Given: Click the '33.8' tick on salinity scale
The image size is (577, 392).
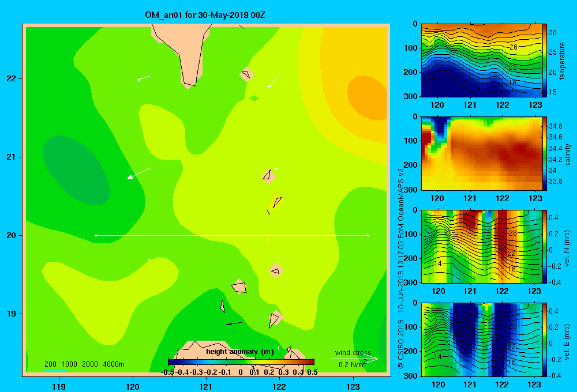Looking at the screenshot, I should click(555, 181).
